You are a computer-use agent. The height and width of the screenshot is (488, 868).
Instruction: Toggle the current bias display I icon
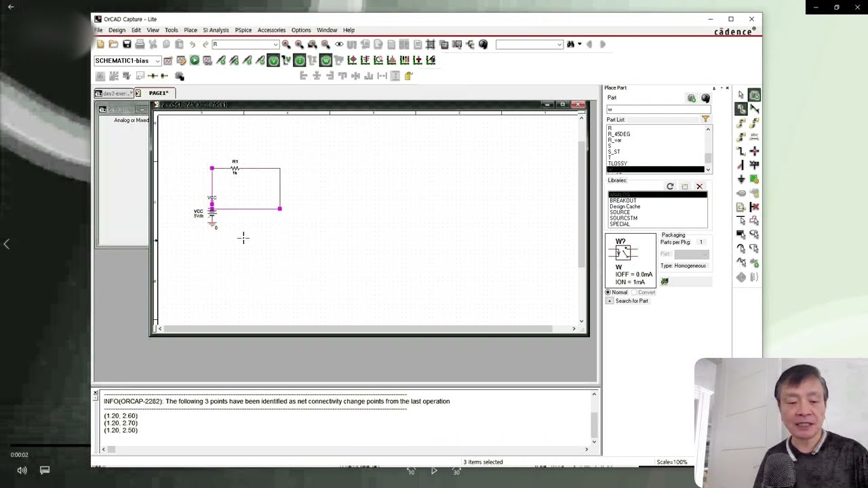[x=299, y=60]
